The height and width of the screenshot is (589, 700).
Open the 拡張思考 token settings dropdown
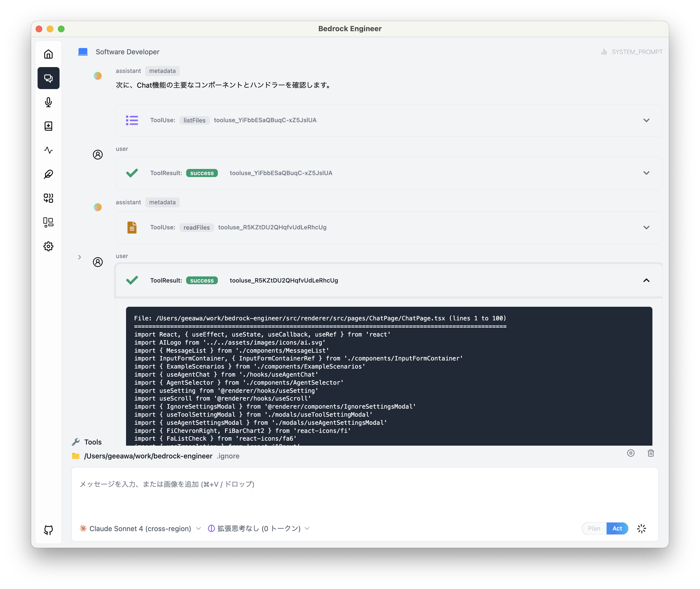[258, 529]
